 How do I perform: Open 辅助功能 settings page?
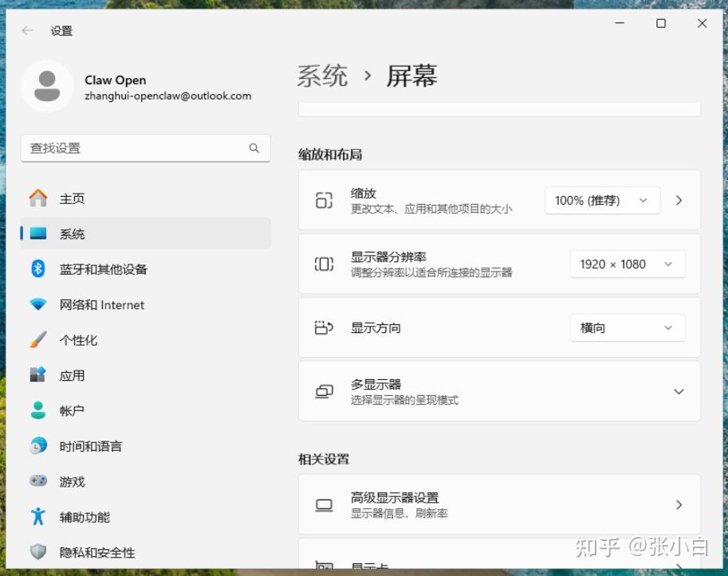point(146,516)
